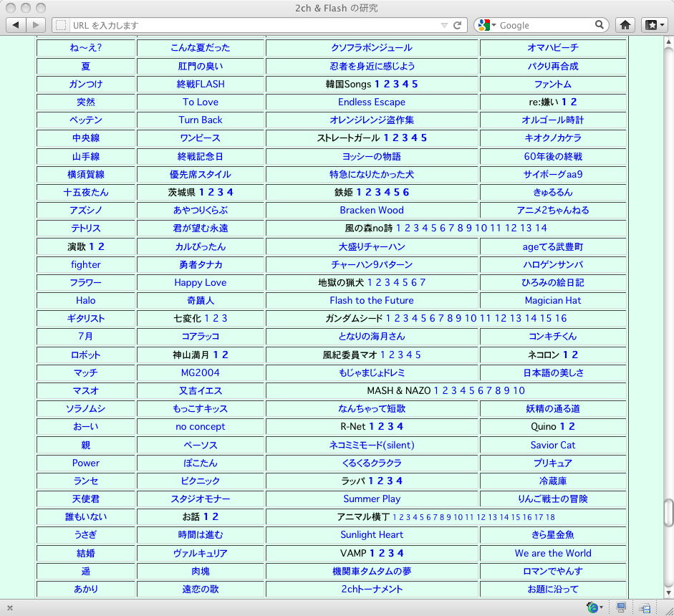Open part 10 of MASH & NAZO
This screenshot has height=616, width=674.
[519, 390]
